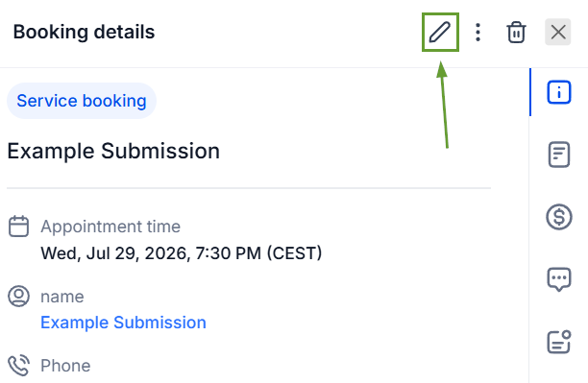The height and width of the screenshot is (383, 588).
Task: Click the Example Submission booking title
Action: pos(113,151)
